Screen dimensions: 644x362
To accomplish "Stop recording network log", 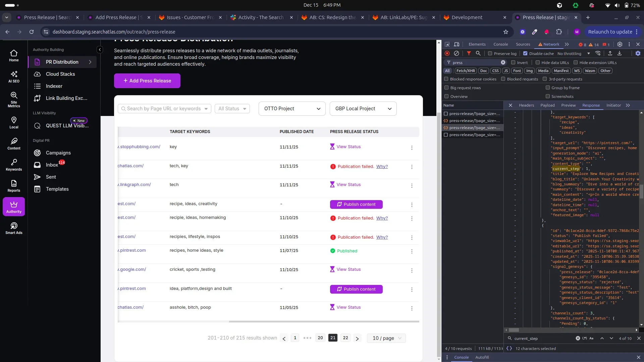I will 447,53.
